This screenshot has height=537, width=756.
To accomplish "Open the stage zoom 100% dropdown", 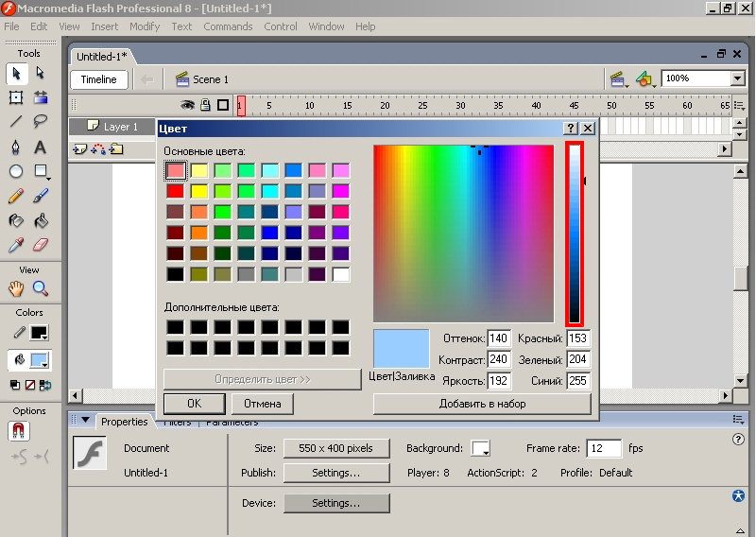I will pyautogui.click(x=737, y=78).
